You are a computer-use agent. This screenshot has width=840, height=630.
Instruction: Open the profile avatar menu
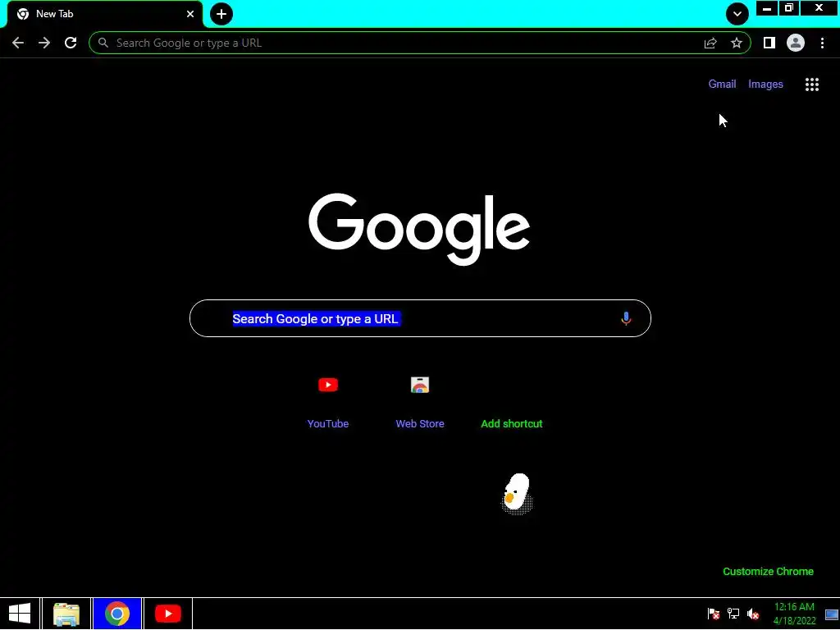pyautogui.click(x=796, y=43)
